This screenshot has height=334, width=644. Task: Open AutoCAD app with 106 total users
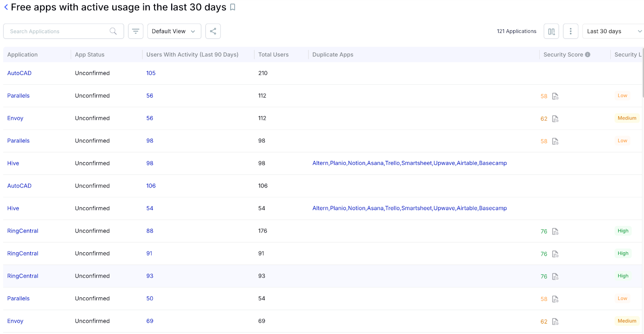pyautogui.click(x=19, y=186)
